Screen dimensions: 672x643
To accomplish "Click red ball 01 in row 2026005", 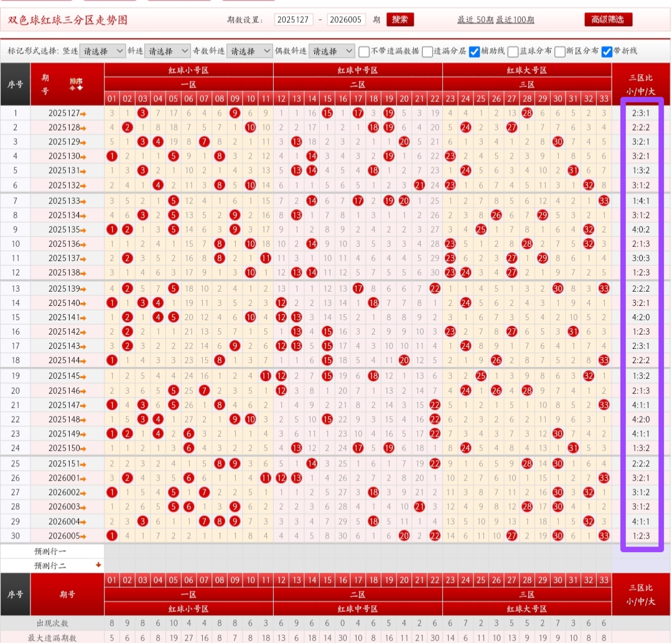I will coord(112,535).
